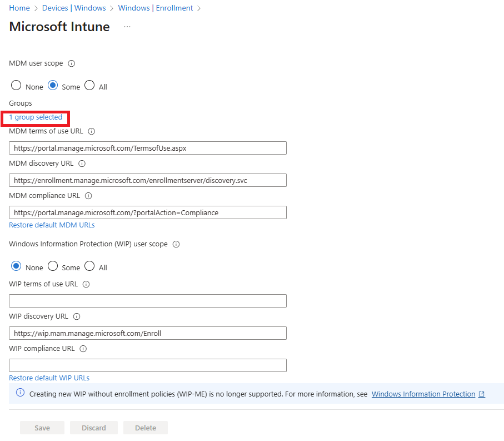Click the info icon beside WIP terms of use URL
The width and height of the screenshot is (504, 441).
pos(86,284)
